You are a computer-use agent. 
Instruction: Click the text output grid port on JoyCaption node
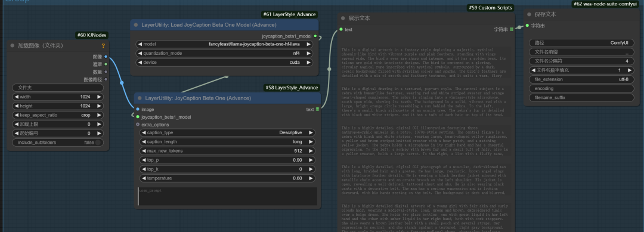(x=317, y=109)
